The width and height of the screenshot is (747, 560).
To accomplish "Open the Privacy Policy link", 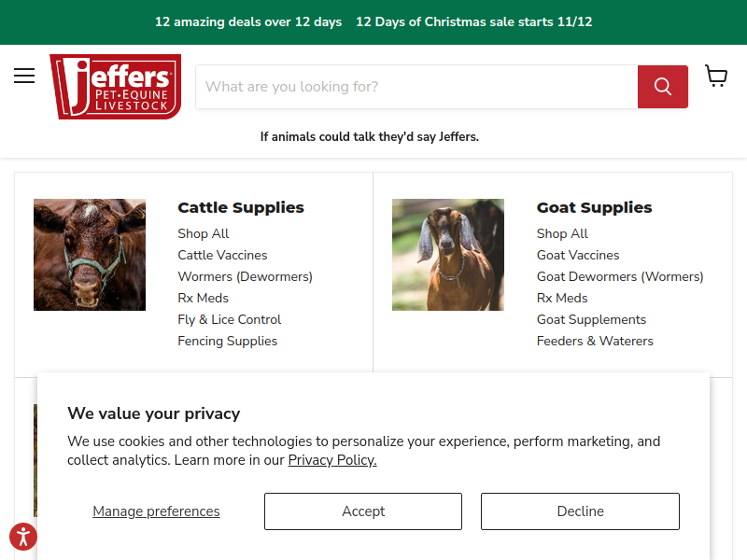I will tap(332, 460).
